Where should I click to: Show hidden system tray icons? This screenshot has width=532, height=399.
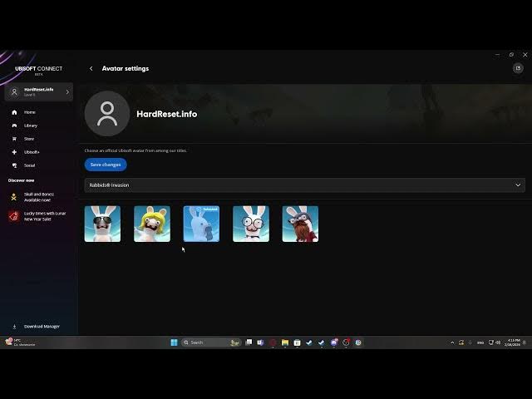point(452,342)
